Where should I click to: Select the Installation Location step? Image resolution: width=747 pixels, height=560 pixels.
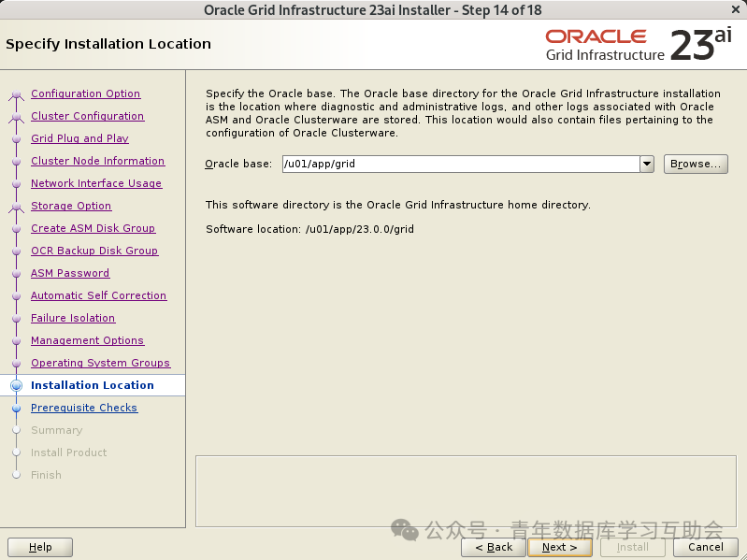click(x=93, y=385)
